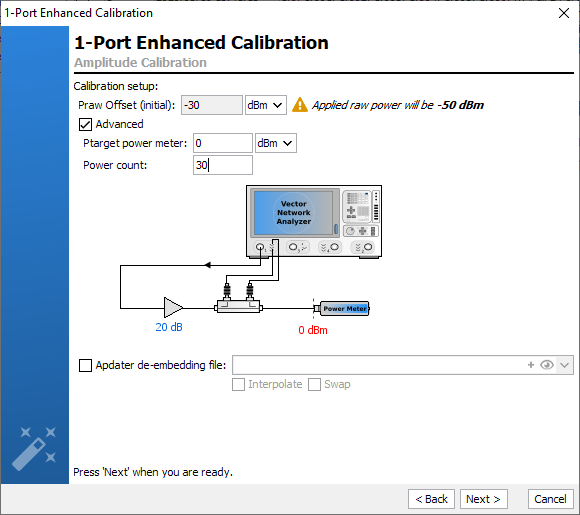Viewport: 580px width, 515px height.
Task: Click the Back button
Action: (431, 499)
